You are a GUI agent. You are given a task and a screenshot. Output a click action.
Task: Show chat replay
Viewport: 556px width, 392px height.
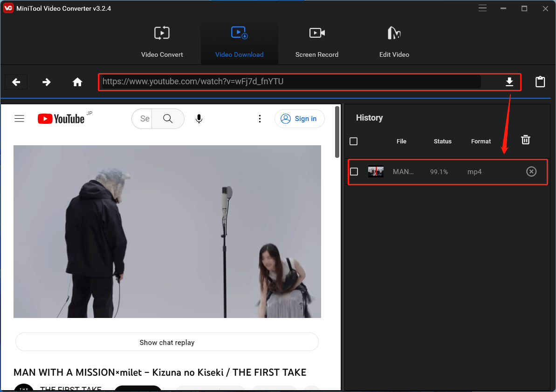[167, 342]
